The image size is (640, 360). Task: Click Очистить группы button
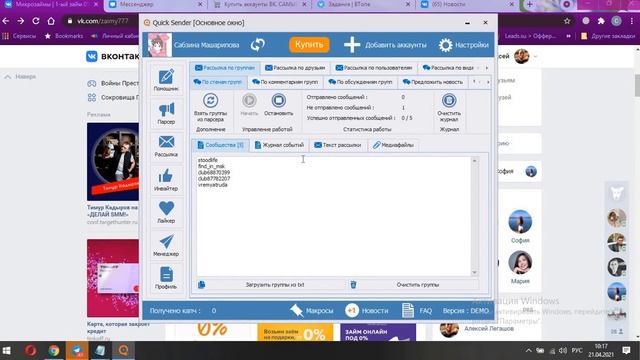[x=418, y=284]
